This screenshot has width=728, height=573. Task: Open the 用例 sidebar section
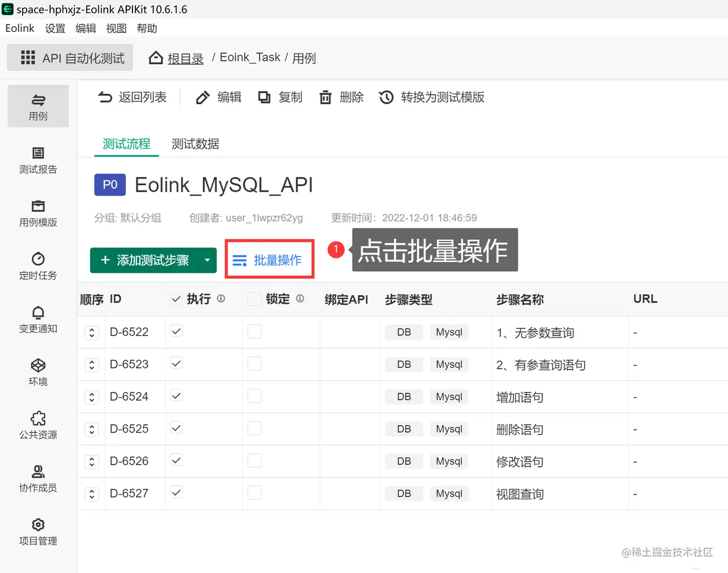pos(38,106)
